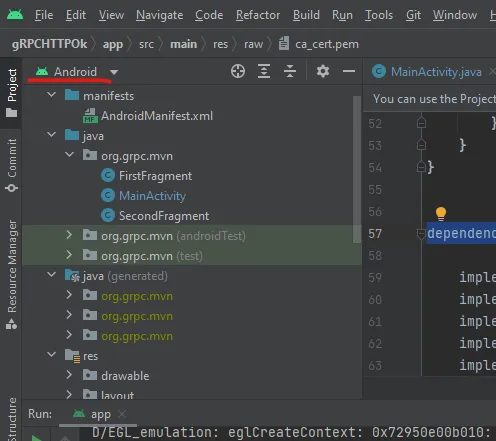The height and width of the screenshot is (441, 496).
Task: Select SecondFragment class
Action: click(x=164, y=216)
